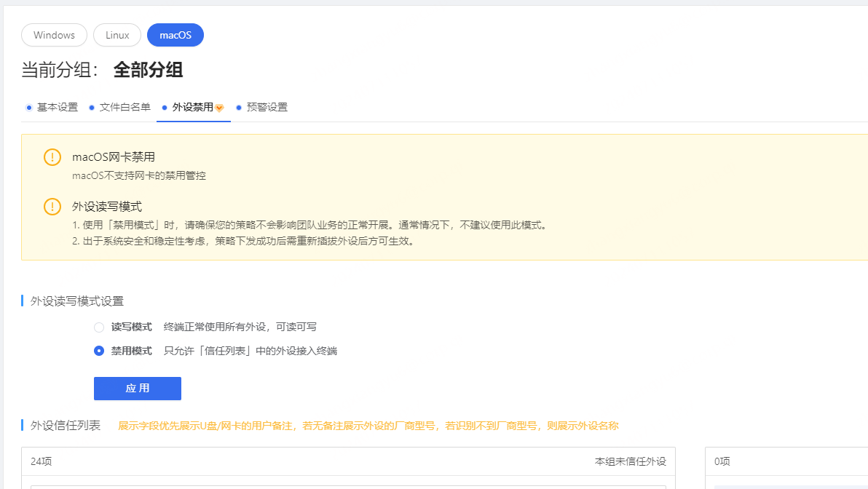Click the warning icon next to macOS网卡禁用
This screenshot has height=489, width=868.
pos(52,157)
